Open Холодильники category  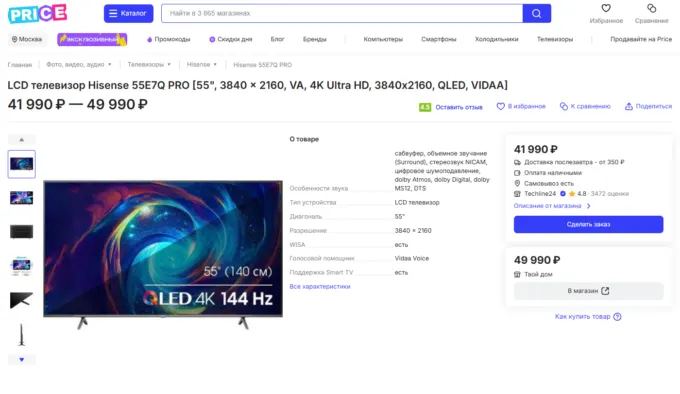pos(497,39)
